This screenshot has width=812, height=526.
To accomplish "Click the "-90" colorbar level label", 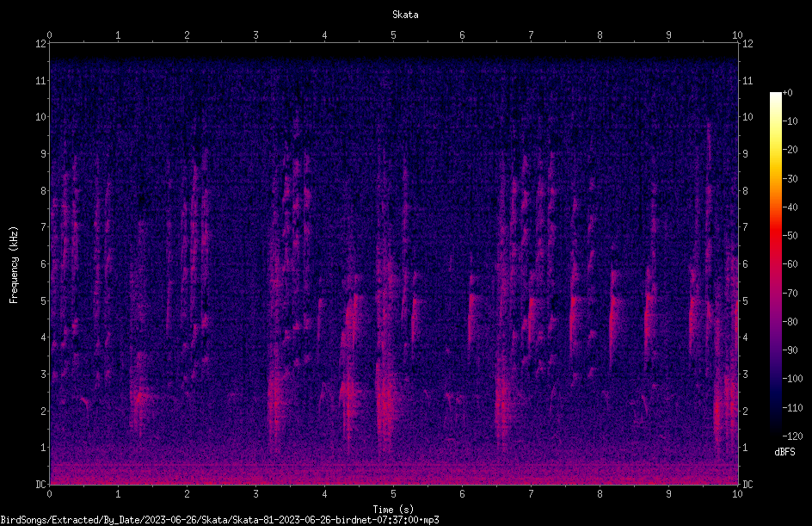I will 790,350.
